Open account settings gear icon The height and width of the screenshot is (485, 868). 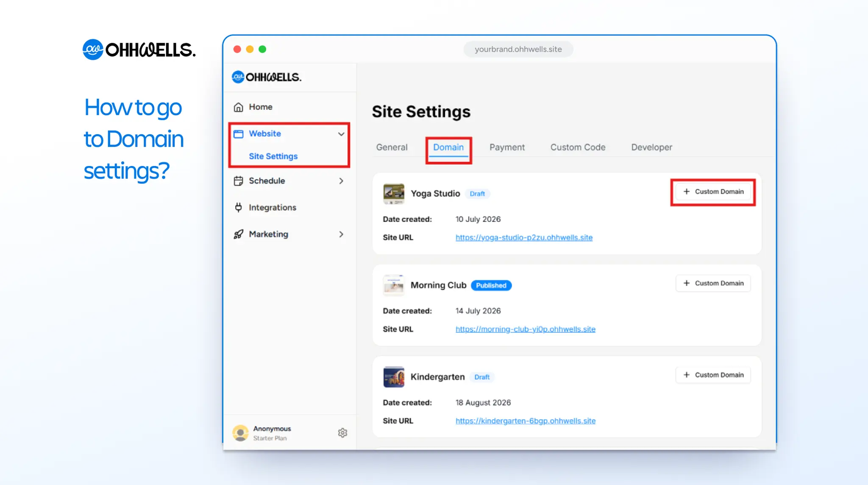pyautogui.click(x=342, y=432)
